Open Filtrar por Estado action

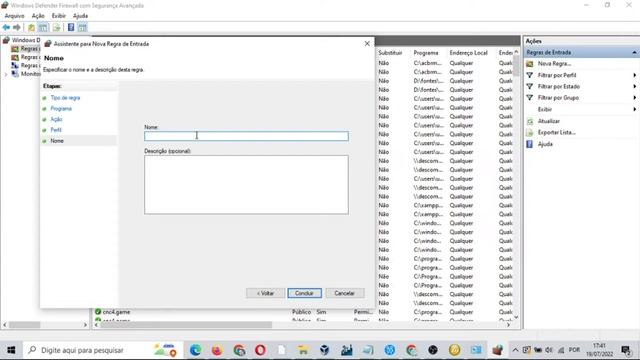(558, 87)
